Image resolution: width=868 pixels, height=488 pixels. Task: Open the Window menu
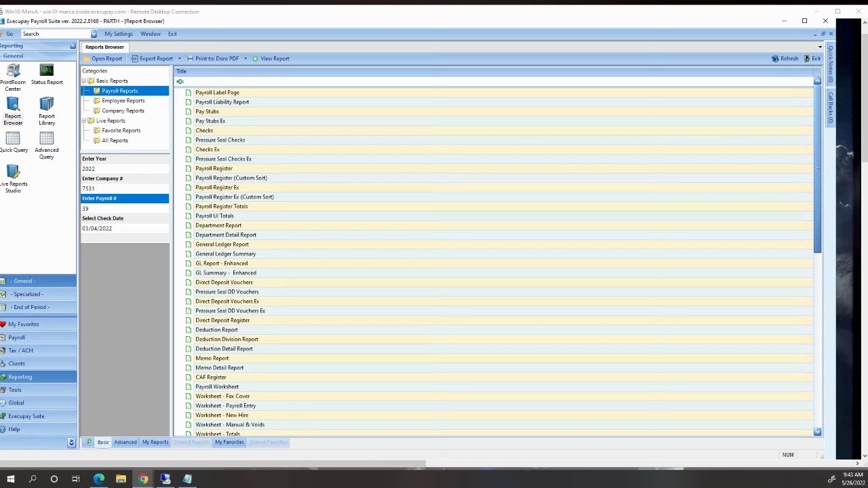pyautogui.click(x=151, y=34)
